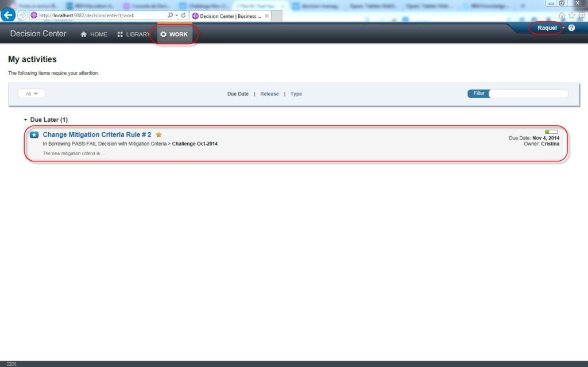Screen dimensions: 588x367
Task: Click the blue activity type icon
Action: 34,135
